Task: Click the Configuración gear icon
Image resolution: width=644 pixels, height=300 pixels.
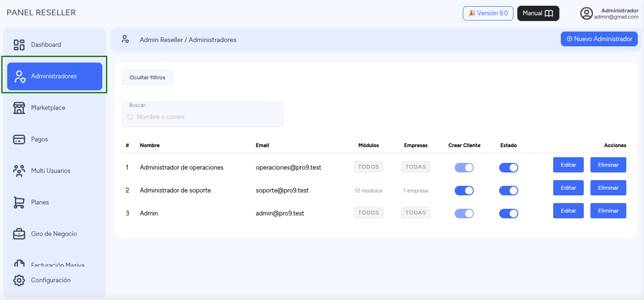Action: pos(19,280)
